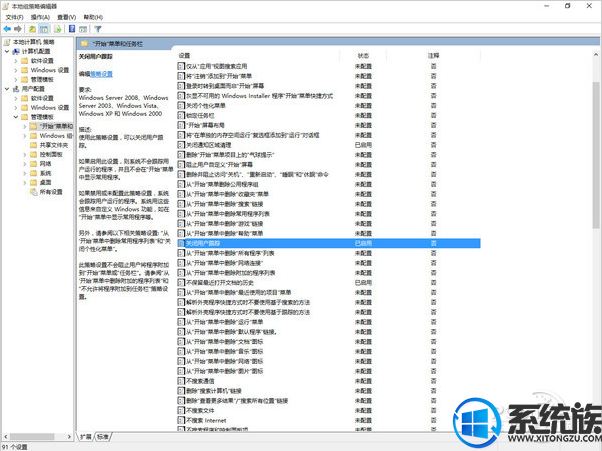Screen dimensions: 602x451
Task: Click the 计算机配置 computer icon in the tree
Action: pyautogui.click(x=16, y=51)
